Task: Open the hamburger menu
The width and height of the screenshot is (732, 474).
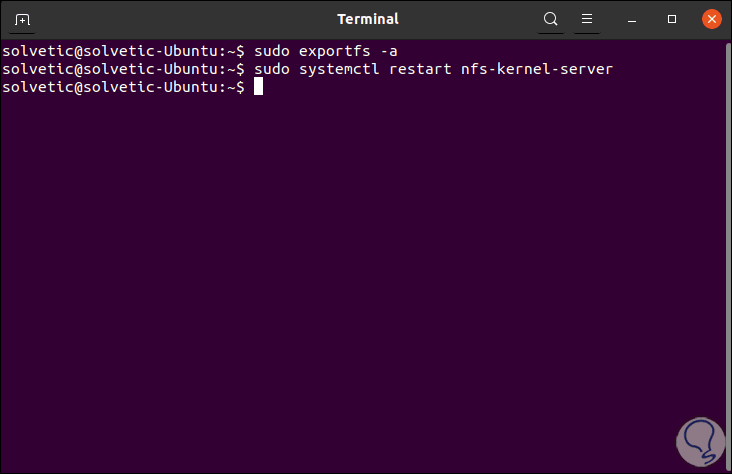Action: [x=588, y=19]
